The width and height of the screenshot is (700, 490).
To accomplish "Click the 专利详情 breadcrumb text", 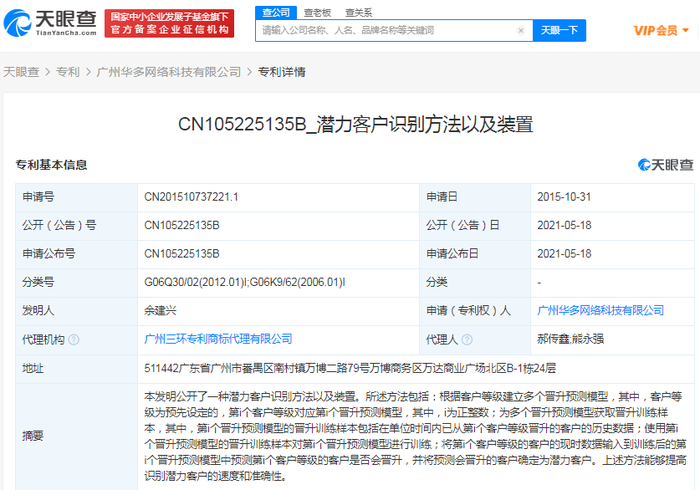I will coord(282,72).
